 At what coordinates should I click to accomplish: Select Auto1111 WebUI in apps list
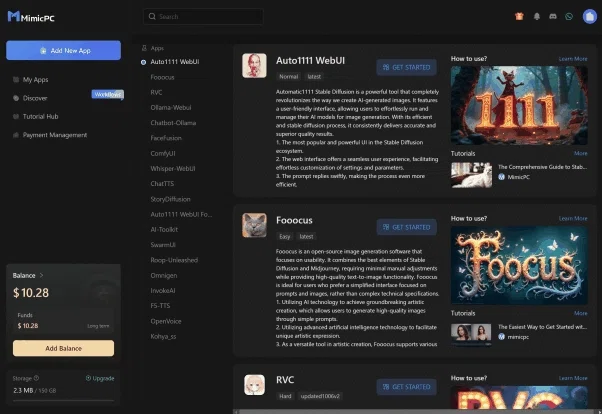175,62
